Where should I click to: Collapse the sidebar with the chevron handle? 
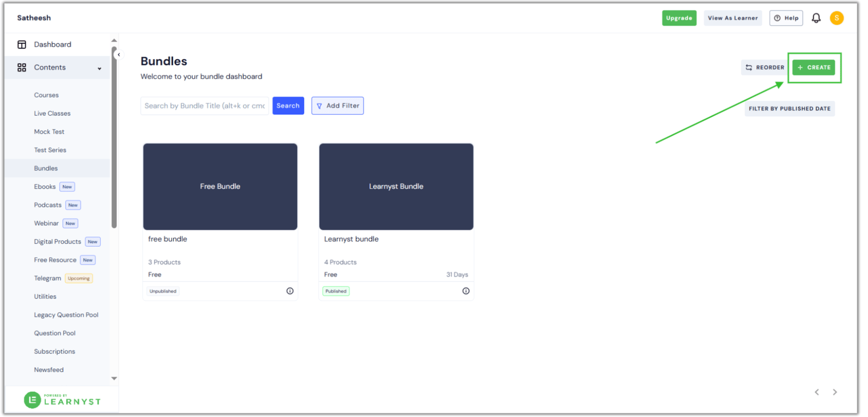point(119,54)
